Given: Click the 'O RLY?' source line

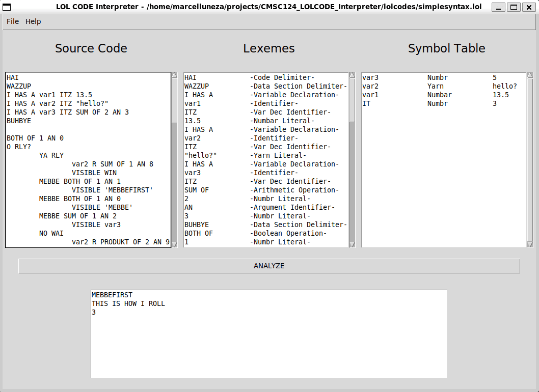Looking at the screenshot, I should click(19, 147).
